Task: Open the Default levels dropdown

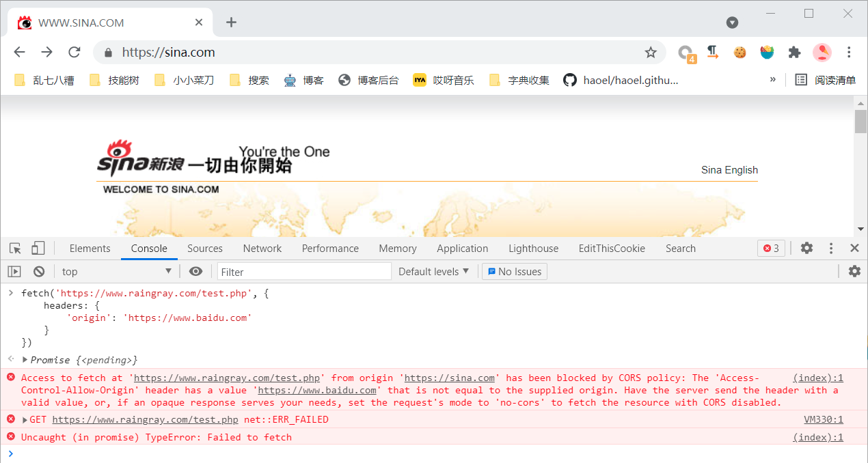Action: point(434,271)
